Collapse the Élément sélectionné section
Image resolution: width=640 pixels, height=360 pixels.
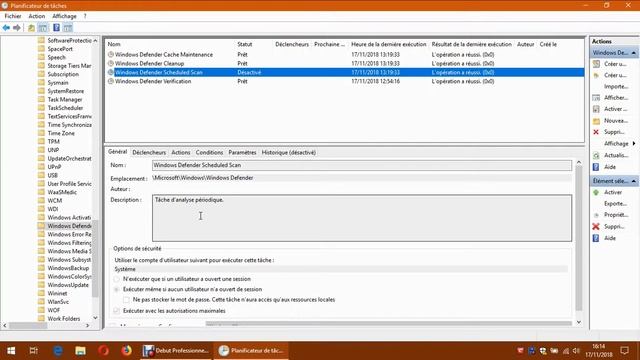[x=633, y=181]
